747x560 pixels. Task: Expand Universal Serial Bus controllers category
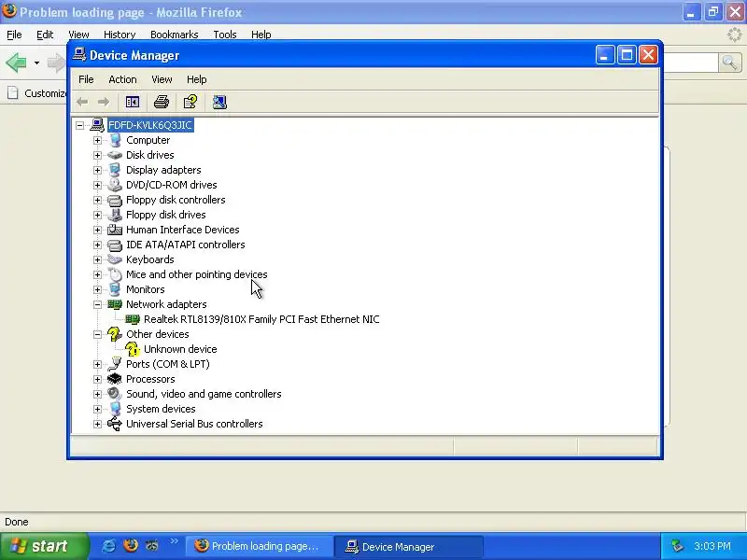tap(98, 424)
